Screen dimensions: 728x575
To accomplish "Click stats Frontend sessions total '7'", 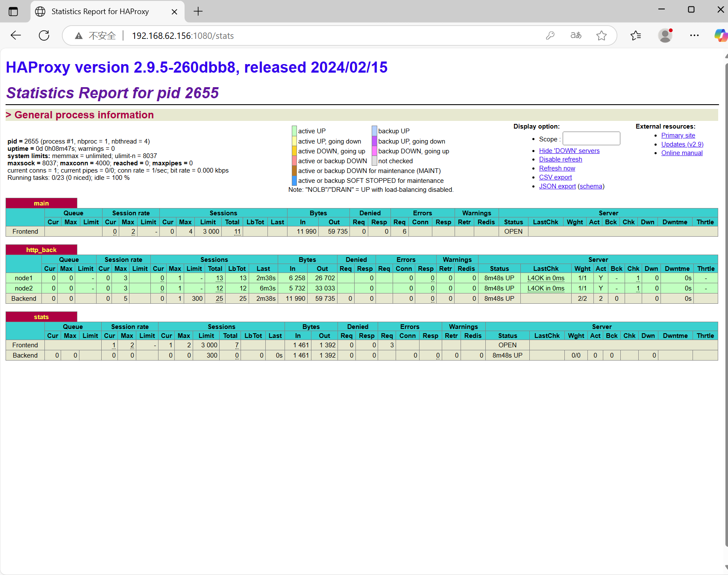I will click(237, 345).
